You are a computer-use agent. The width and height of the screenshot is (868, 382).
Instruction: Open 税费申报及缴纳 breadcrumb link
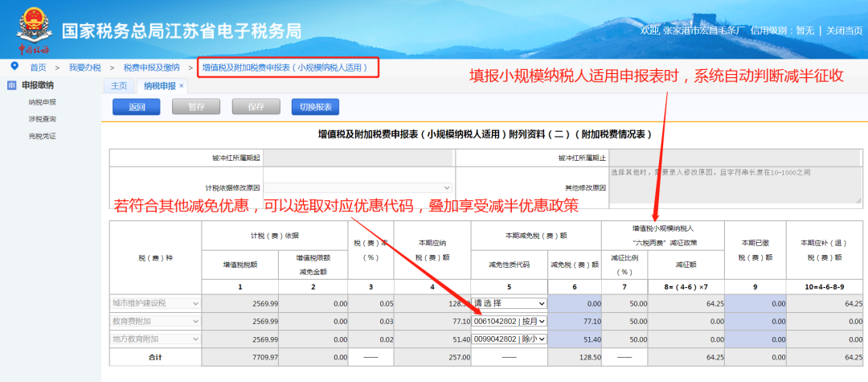tap(151, 67)
